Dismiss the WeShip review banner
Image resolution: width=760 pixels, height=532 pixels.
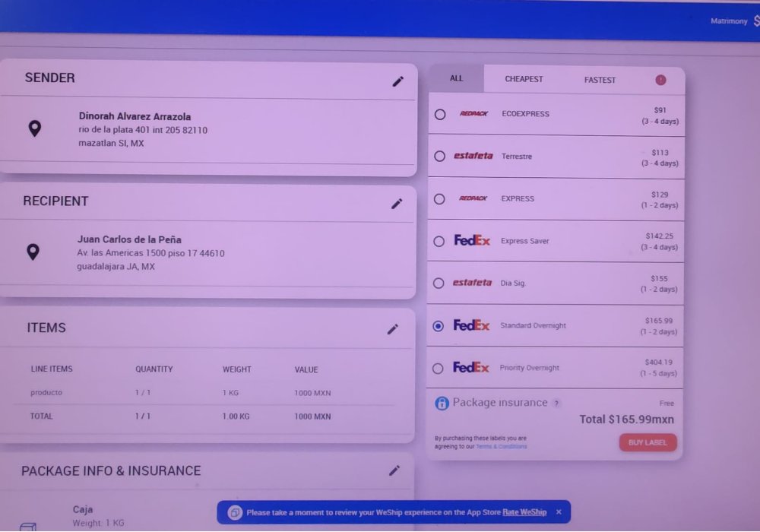tap(559, 511)
